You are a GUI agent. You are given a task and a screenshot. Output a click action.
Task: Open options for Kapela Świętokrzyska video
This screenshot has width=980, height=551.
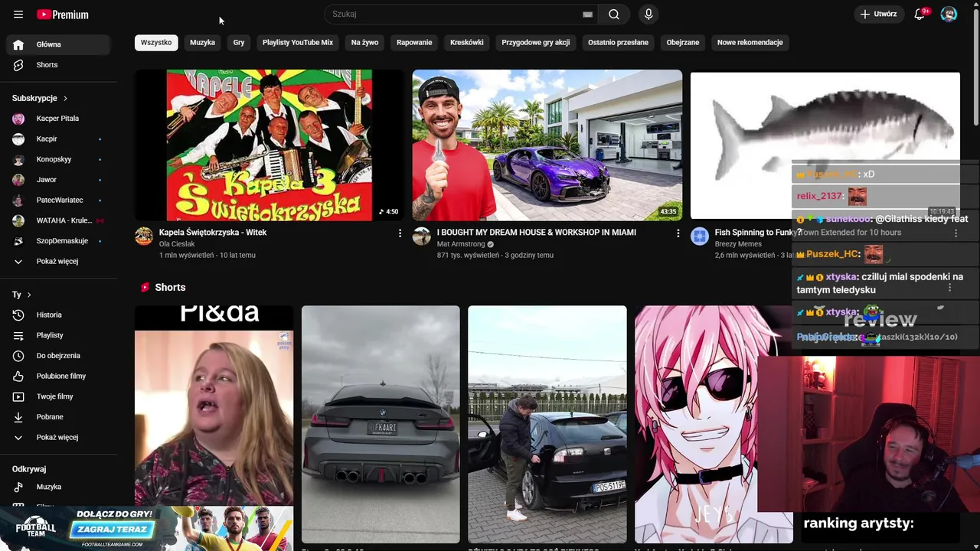[x=400, y=233]
